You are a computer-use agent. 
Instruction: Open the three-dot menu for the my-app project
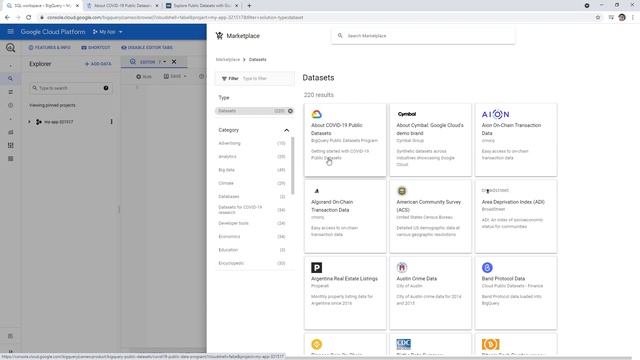(x=111, y=122)
